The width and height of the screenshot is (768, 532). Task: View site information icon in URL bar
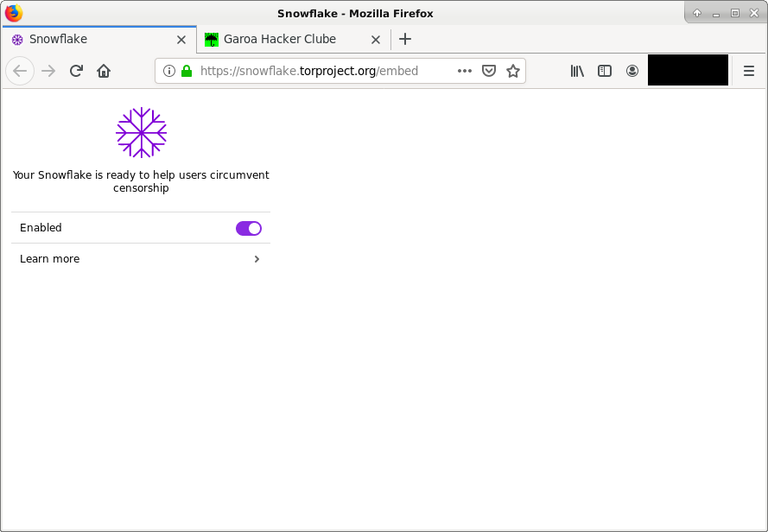point(169,71)
